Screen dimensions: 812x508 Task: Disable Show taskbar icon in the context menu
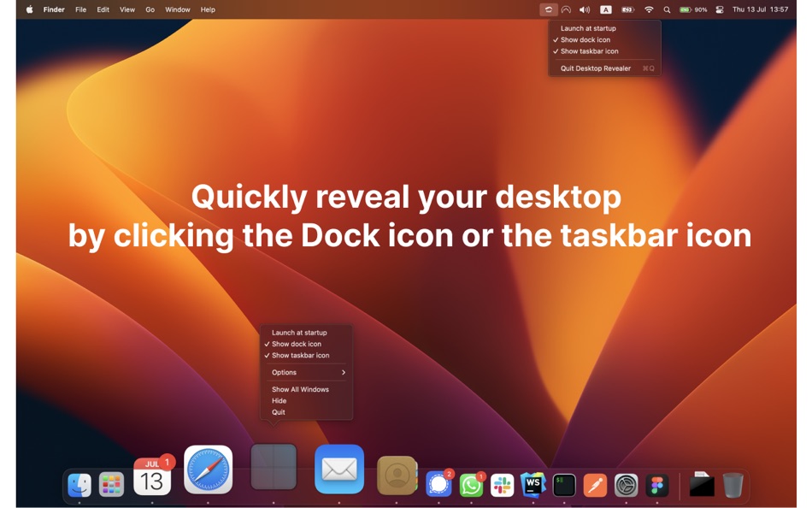(x=299, y=356)
